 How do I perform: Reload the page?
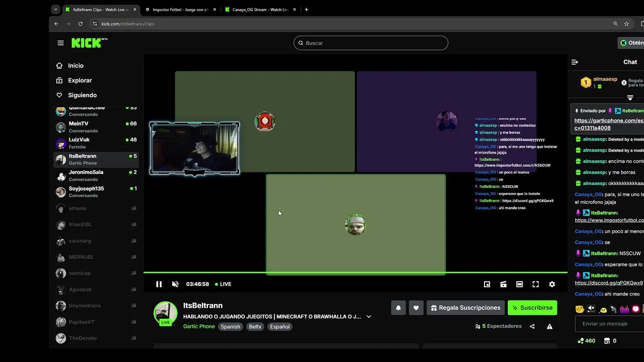80,24
